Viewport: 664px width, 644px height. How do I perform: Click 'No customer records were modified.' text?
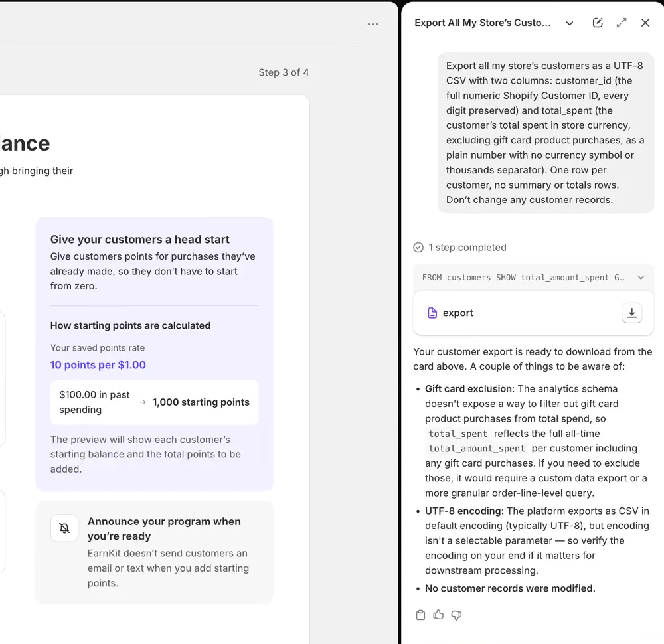510,588
